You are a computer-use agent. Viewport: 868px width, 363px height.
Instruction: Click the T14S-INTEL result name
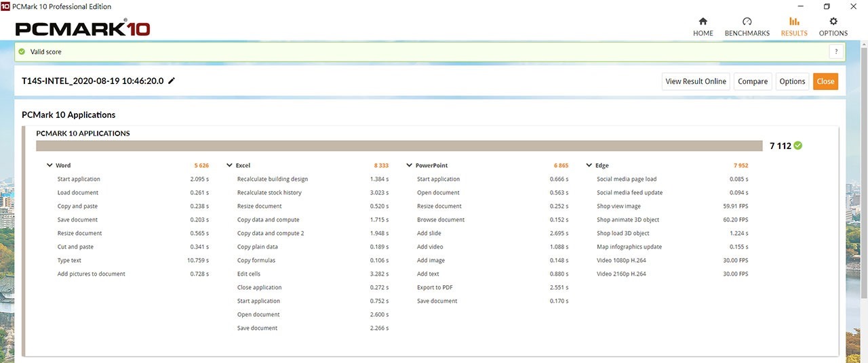[x=93, y=81]
